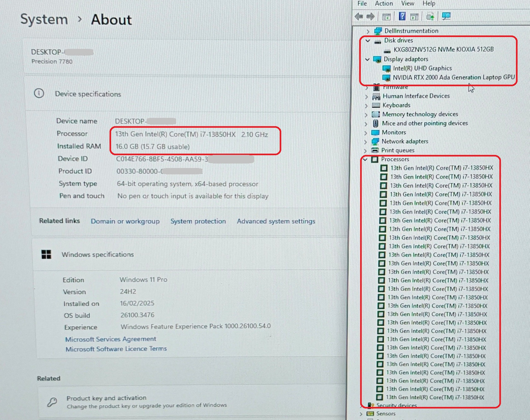The width and height of the screenshot is (530, 420).
Task: Expand the Keyboards node
Action: coord(366,105)
